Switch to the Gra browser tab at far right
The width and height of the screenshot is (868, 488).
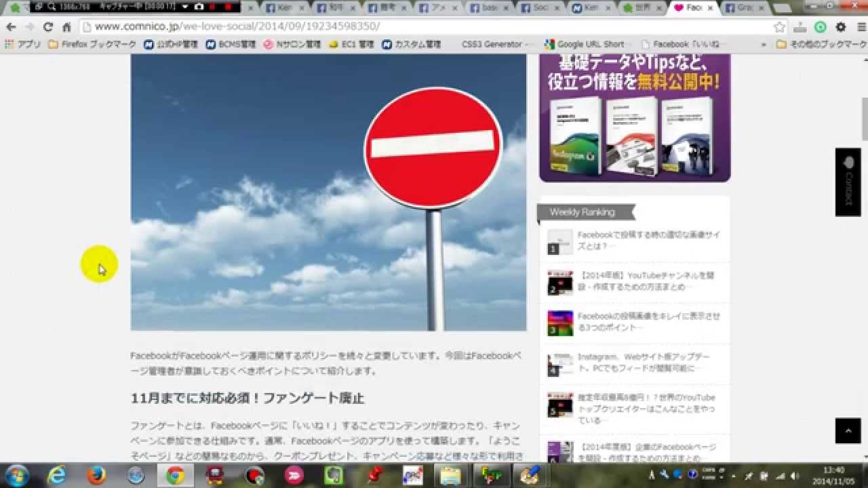click(743, 8)
